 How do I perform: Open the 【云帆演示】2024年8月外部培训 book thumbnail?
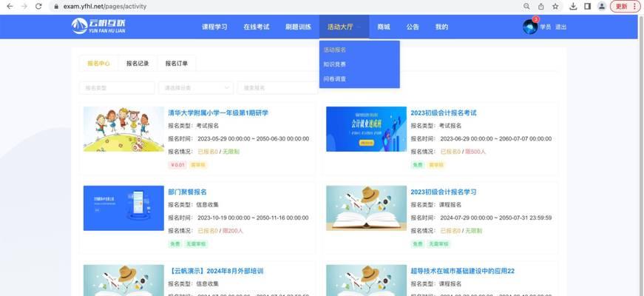pyautogui.click(x=123, y=280)
